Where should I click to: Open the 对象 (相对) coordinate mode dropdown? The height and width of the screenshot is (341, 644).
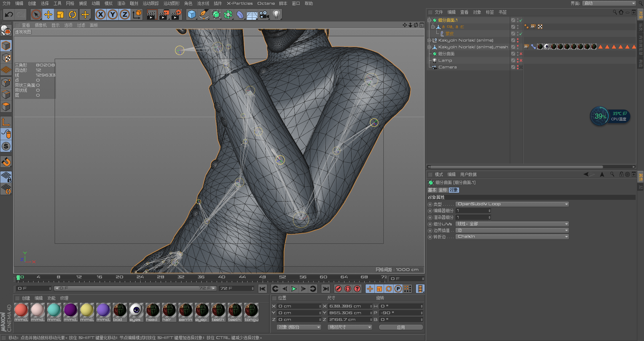coord(299,327)
